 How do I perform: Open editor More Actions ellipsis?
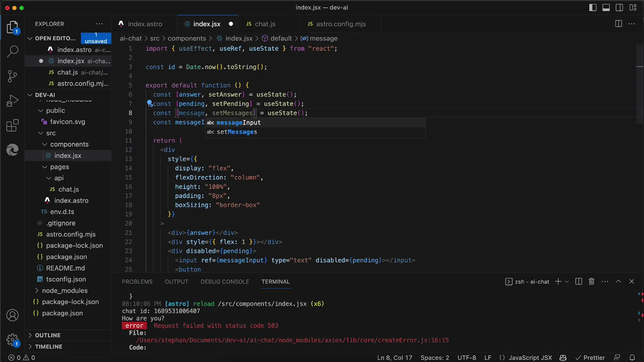click(632, 24)
